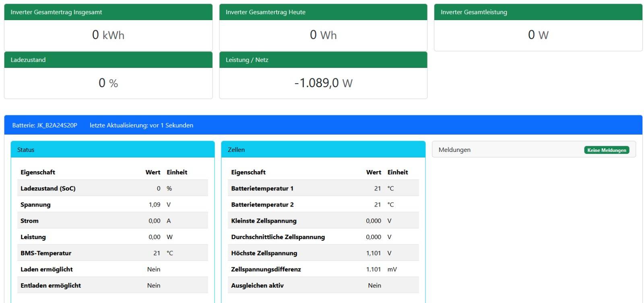Select the 0 % charge state value

(x=108, y=83)
